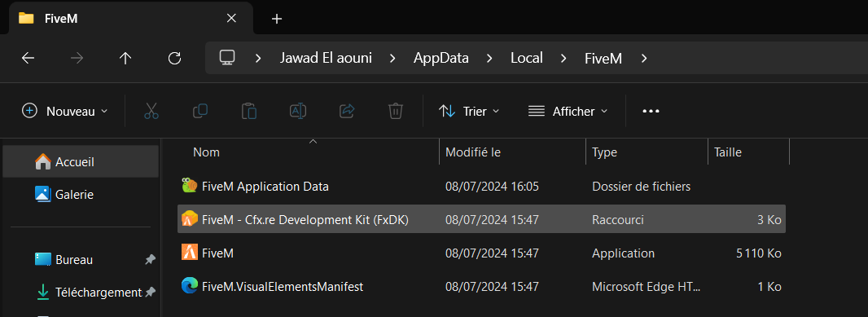Click the Share icon in toolbar

347,111
